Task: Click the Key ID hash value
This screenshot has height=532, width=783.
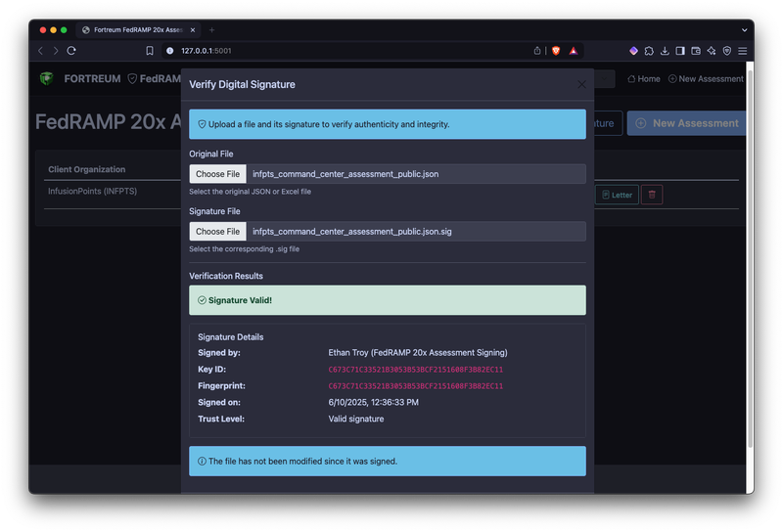Action: [415, 370]
